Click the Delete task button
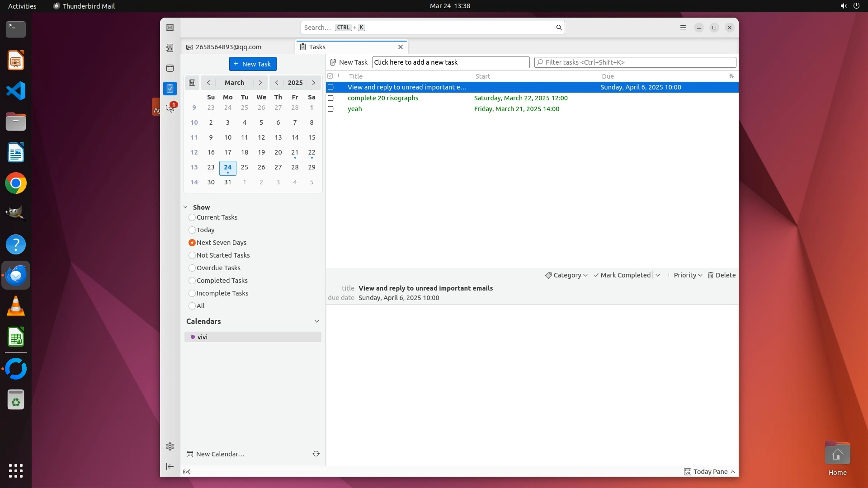The image size is (868, 488). (722, 275)
